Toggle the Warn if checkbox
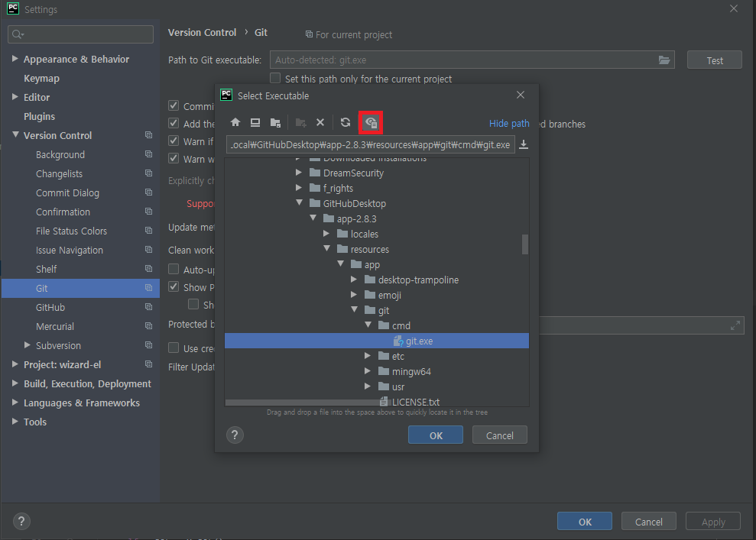The image size is (756, 540). click(174, 141)
